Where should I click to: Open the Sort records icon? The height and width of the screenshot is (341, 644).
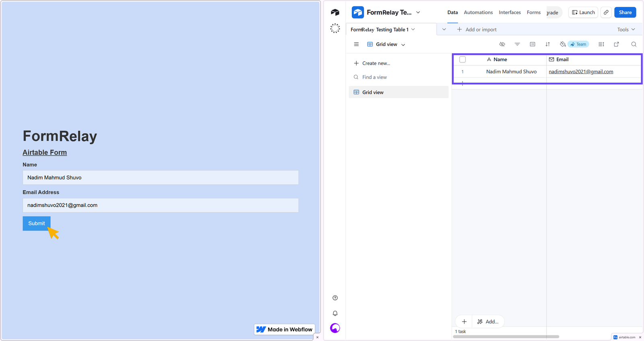pos(548,44)
